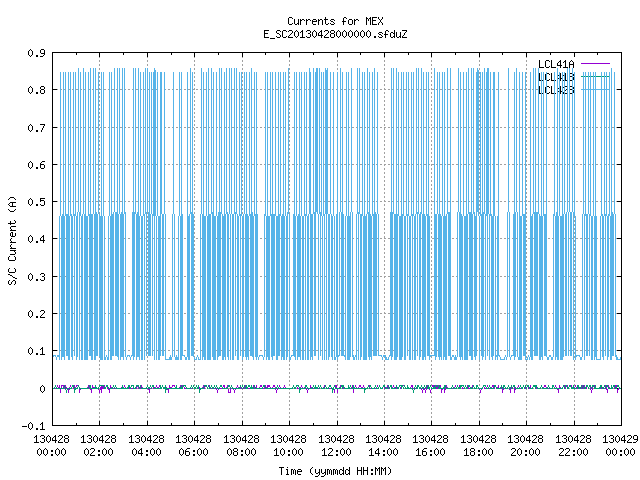Click the 0.8 y-axis tick label
Viewport: 640px width, 480px height.
[36, 90]
